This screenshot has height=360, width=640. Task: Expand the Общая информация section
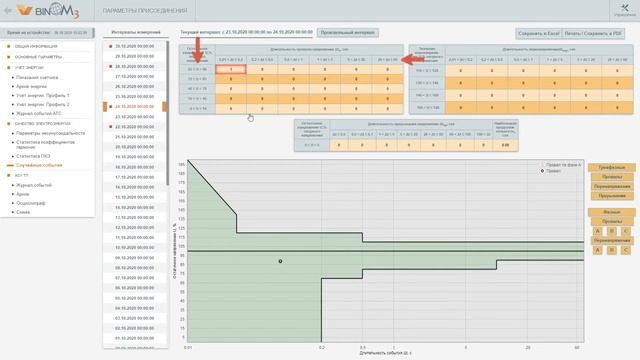36,47
